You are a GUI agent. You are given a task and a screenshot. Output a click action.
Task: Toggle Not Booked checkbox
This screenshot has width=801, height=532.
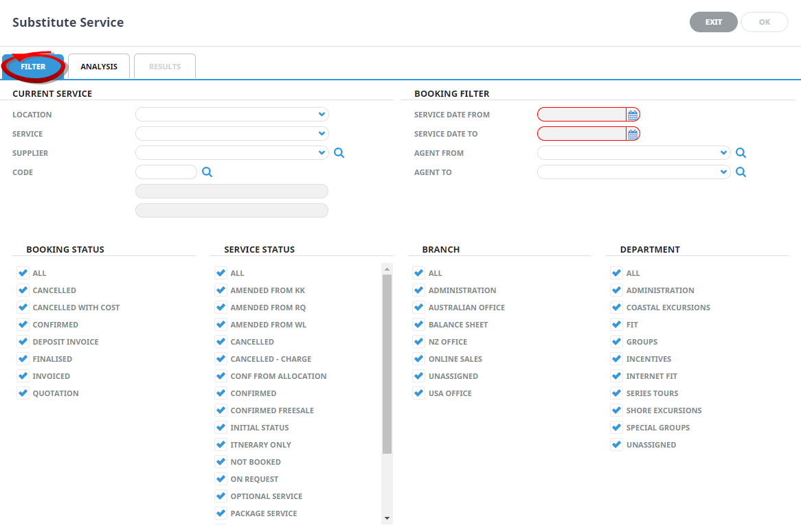tap(221, 461)
